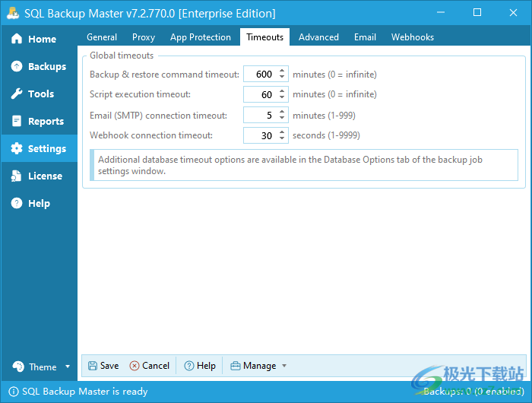Image resolution: width=532 pixels, height=403 pixels.
Task: Click the status bar info icon
Action: click(x=13, y=392)
